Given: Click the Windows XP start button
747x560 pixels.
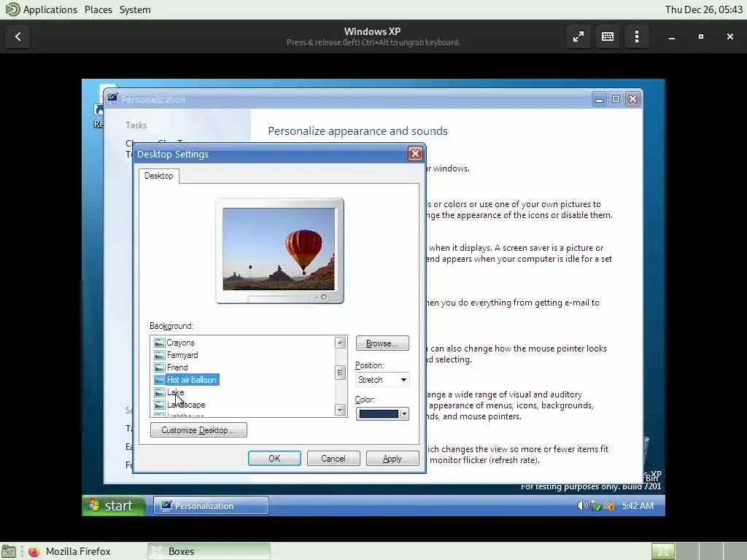Looking at the screenshot, I should tap(114, 506).
